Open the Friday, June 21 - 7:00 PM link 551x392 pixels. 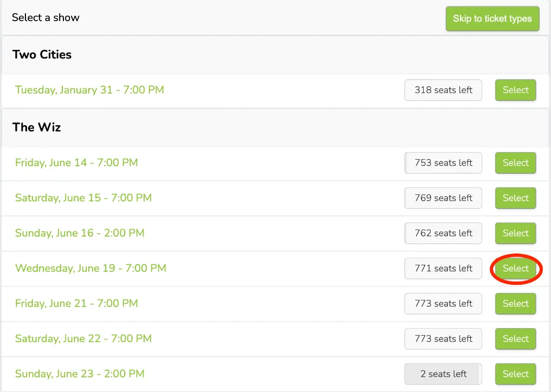pyautogui.click(x=76, y=304)
